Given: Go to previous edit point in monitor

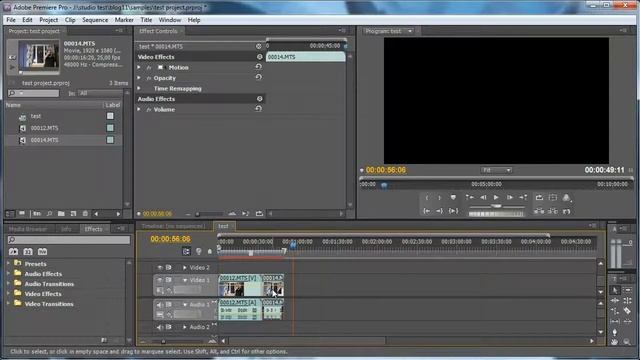Looking at the screenshot, I should 470,198.
